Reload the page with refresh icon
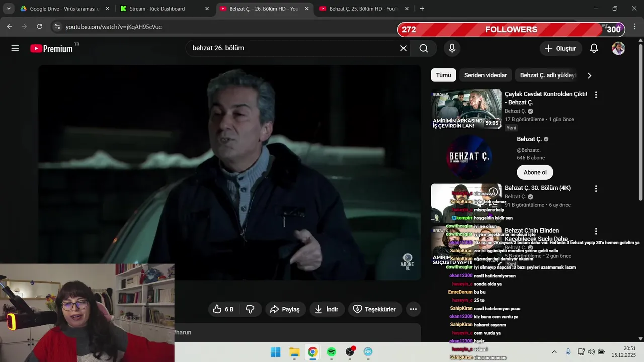 [x=39, y=26]
